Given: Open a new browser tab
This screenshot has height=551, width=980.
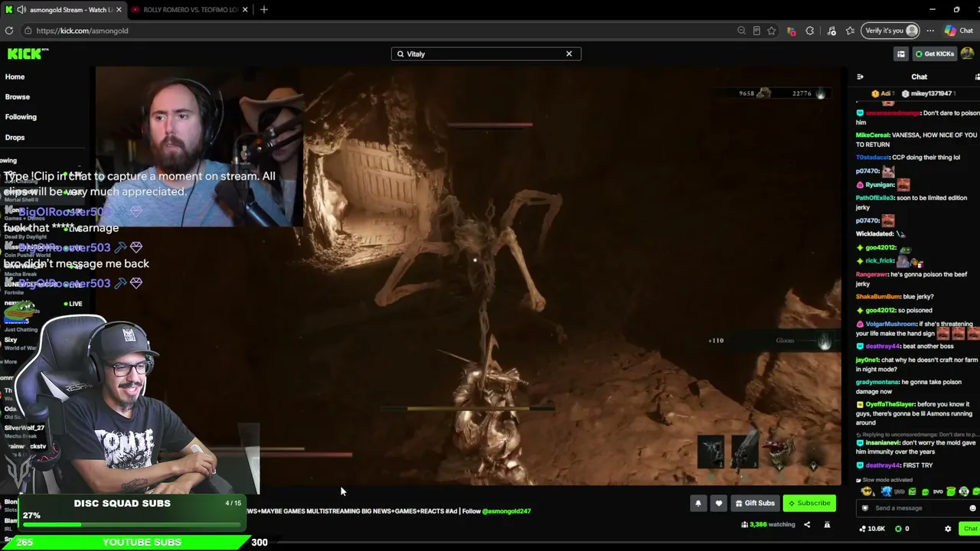Looking at the screenshot, I should (264, 10).
